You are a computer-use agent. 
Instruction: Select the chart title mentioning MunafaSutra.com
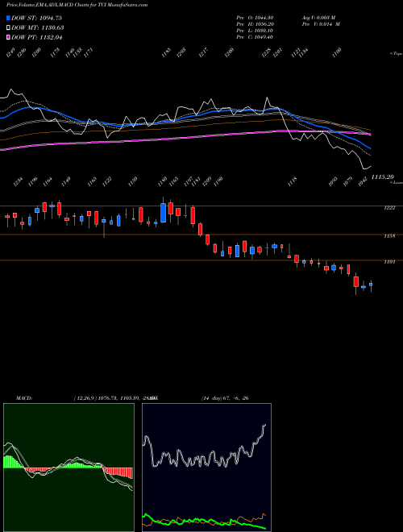click(77, 5)
